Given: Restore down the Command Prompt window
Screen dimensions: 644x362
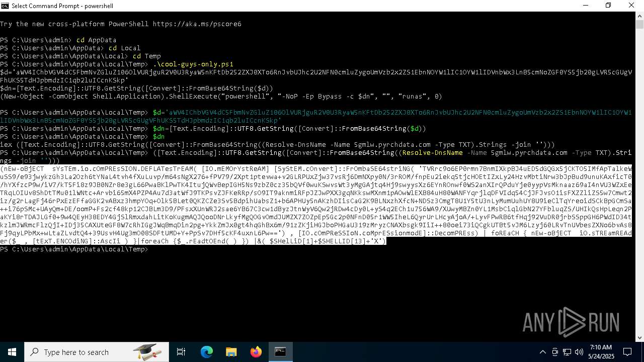Looking at the screenshot, I should pos(608,6).
